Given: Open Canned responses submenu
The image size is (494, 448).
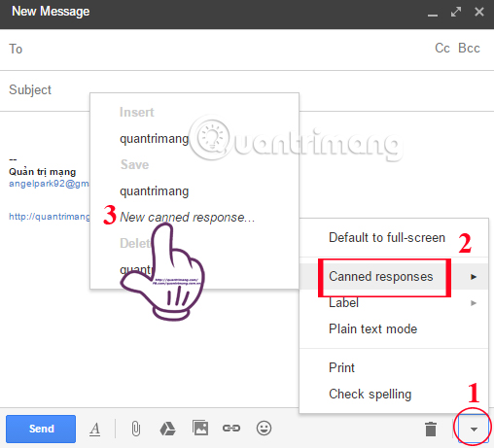Looking at the screenshot, I should click(x=394, y=277).
